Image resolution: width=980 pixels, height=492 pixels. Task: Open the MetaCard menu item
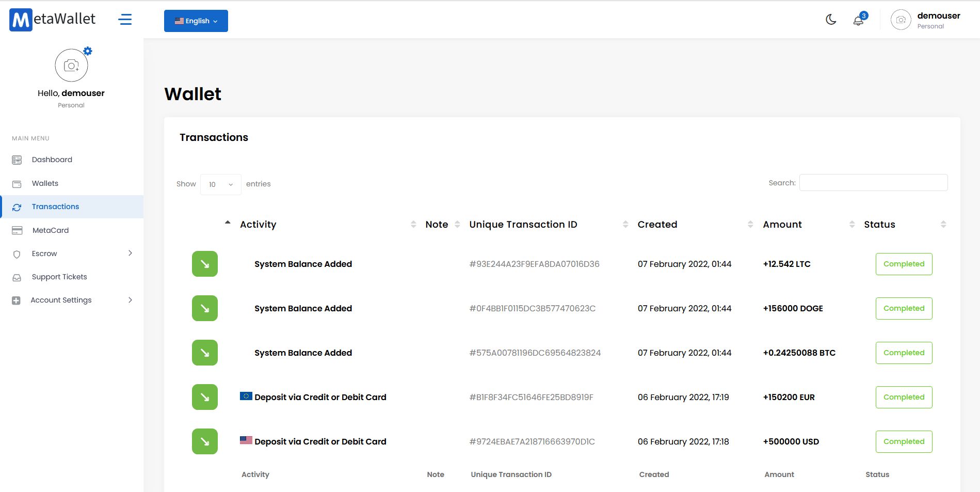(50, 230)
